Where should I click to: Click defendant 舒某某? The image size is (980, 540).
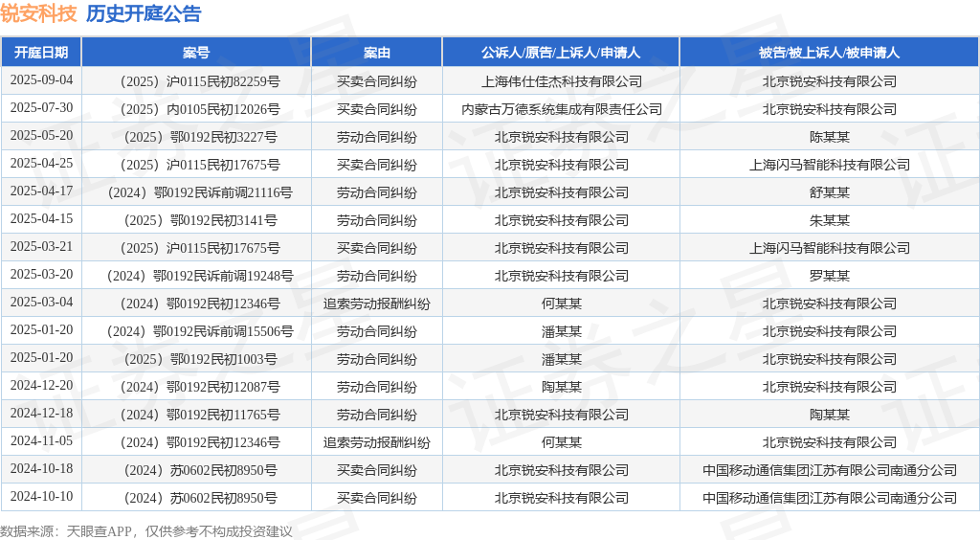tap(830, 192)
